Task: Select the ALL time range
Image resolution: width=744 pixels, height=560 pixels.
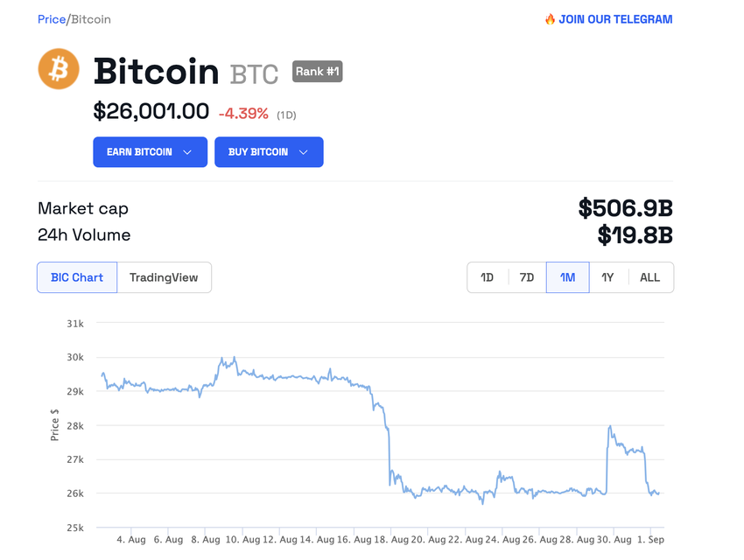Action: click(649, 276)
